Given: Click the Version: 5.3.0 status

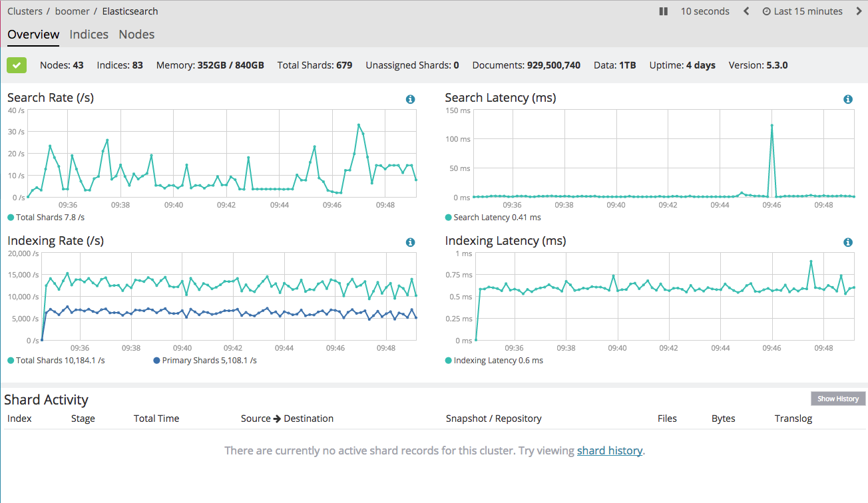Looking at the screenshot, I should [x=758, y=65].
